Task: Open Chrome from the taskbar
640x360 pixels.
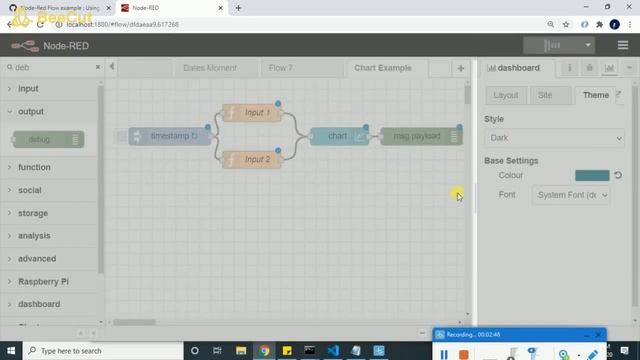Action: (264, 351)
